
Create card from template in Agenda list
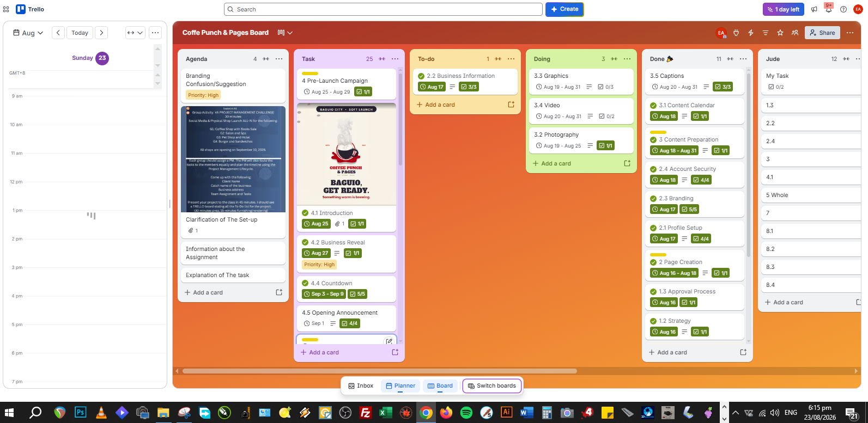pyautogui.click(x=279, y=292)
